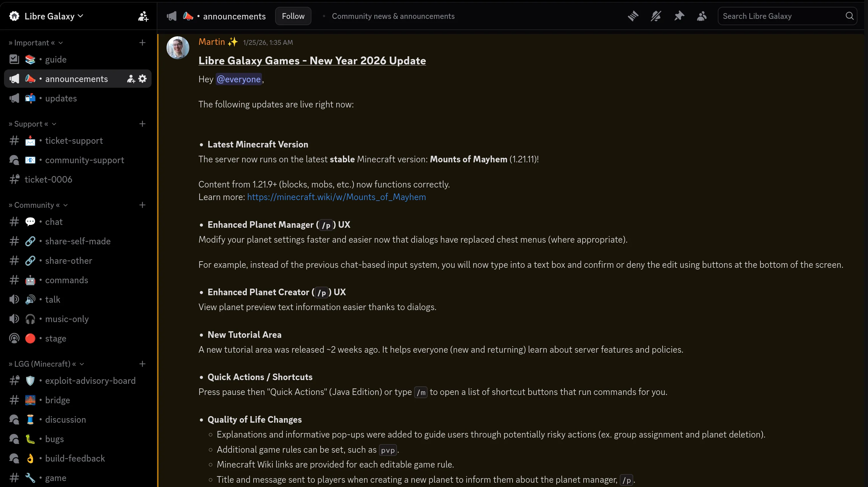
Task: Click the 'Latest Minecraft Version' bullet heading
Action: 258,145
